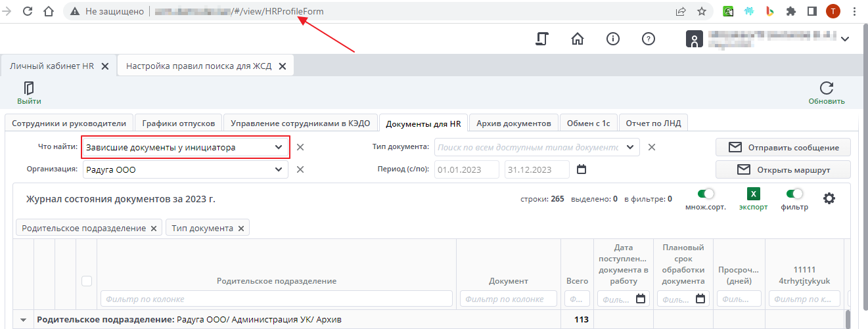Check the select-all checkbox in table header
Viewport: 868px width, 329px height.
coord(86,281)
